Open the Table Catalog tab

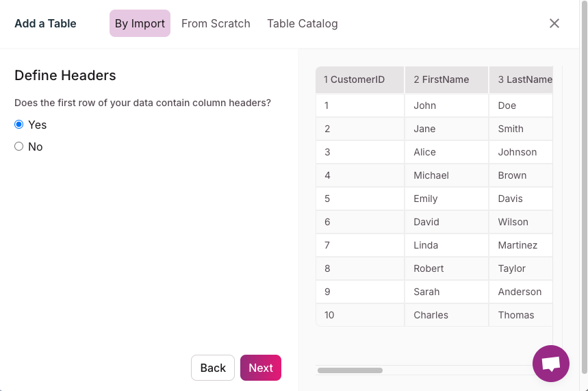(303, 23)
